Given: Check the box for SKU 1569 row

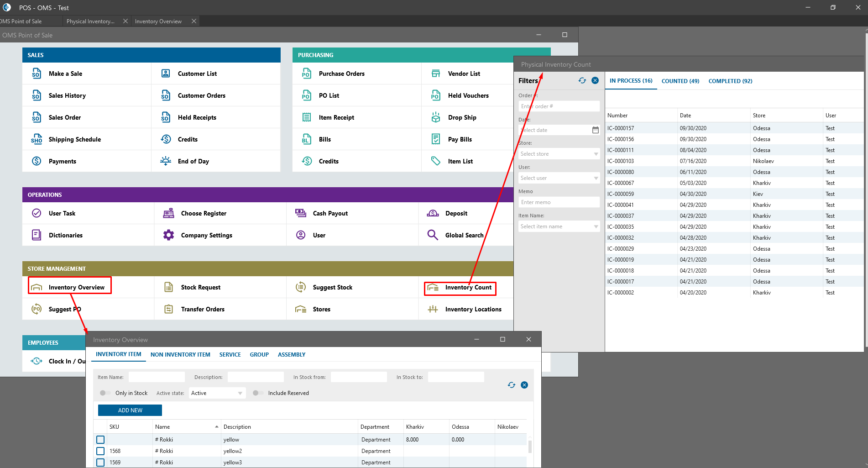Looking at the screenshot, I should 100,463.
